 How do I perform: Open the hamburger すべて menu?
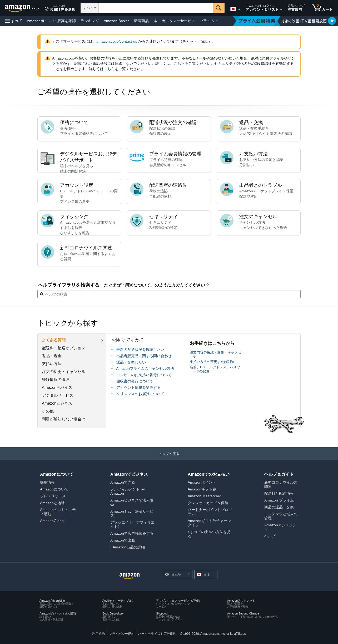[14, 21]
